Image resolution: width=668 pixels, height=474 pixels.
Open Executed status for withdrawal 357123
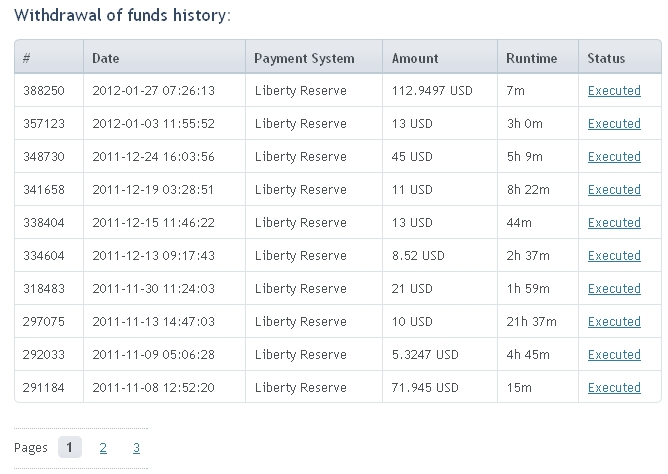[614, 124]
